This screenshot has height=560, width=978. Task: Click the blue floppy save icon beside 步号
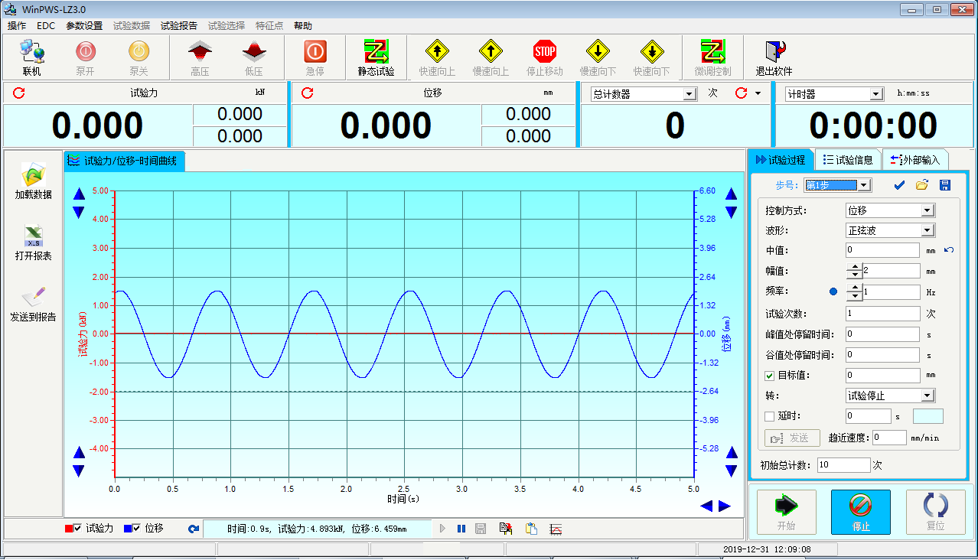944,185
